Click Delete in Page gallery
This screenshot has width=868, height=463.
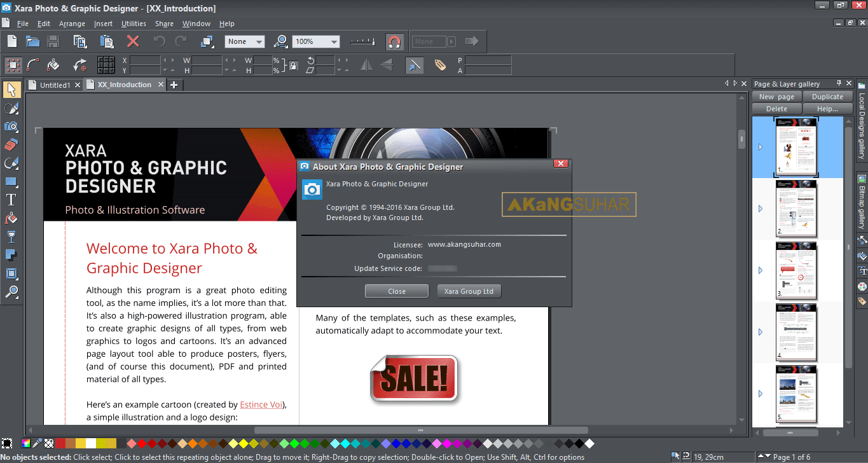(777, 109)
